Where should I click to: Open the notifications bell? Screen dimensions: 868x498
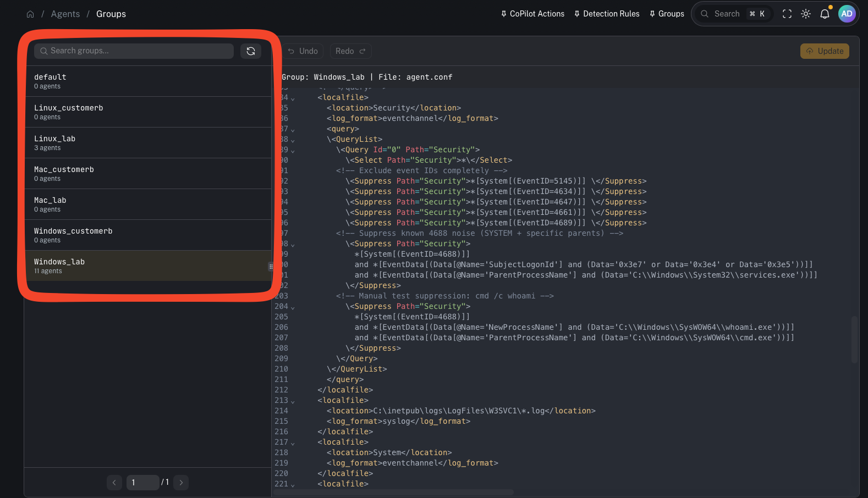pos(825,14)
